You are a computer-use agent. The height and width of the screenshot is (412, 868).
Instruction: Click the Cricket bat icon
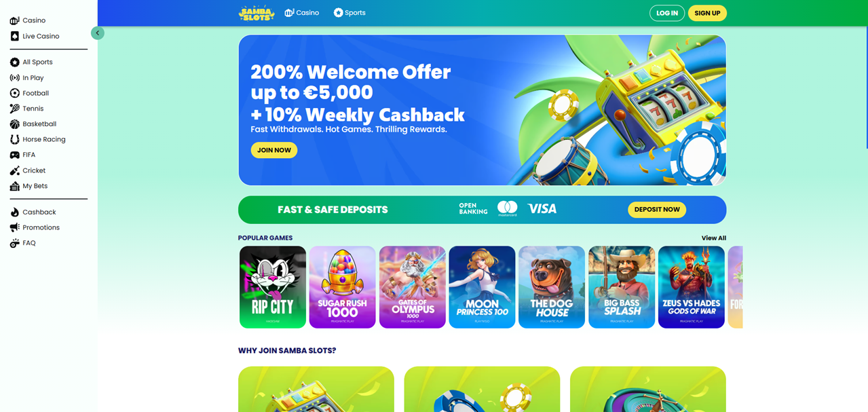pos(14,170)
